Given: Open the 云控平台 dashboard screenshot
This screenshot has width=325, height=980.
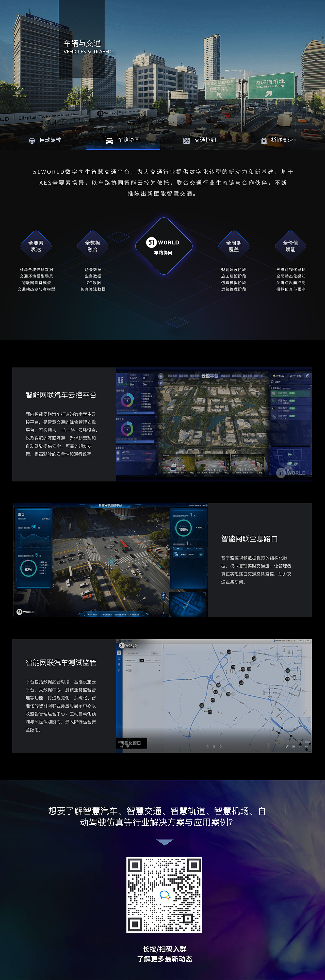Looking at the screenshot, I should coord(214,424).
